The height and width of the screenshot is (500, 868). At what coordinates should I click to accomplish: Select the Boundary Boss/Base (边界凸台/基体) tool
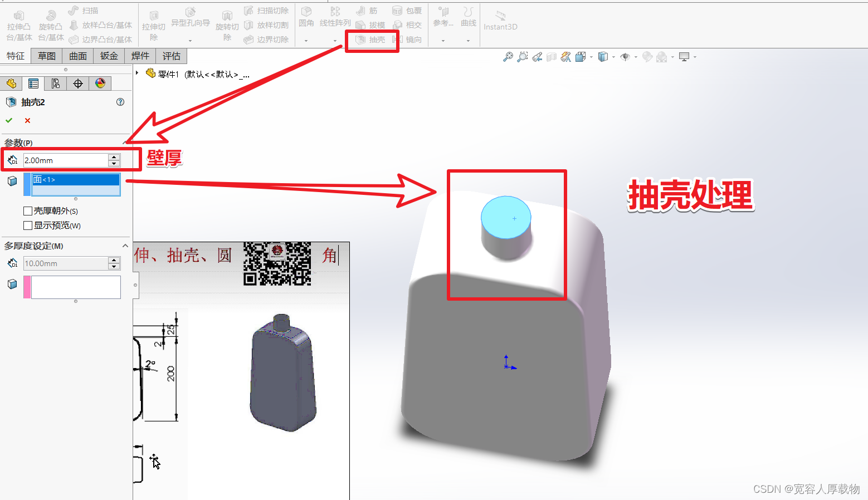[x=100, y=40]
